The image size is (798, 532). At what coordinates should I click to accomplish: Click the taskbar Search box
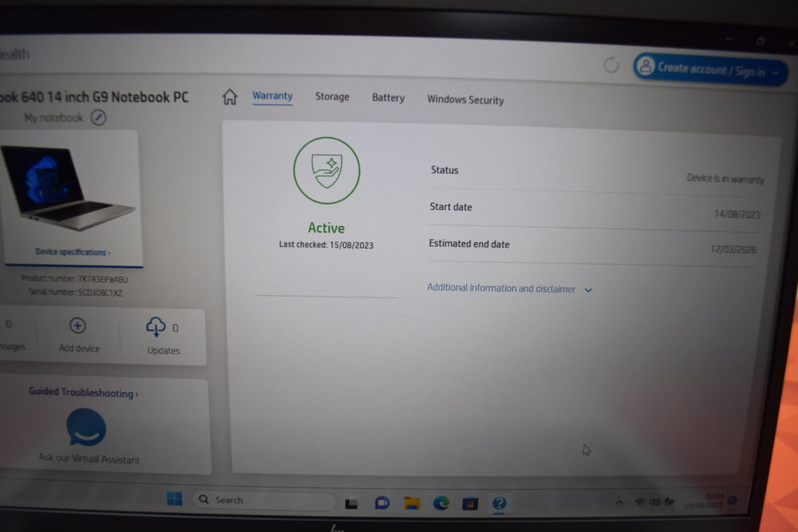click(263, 500)
